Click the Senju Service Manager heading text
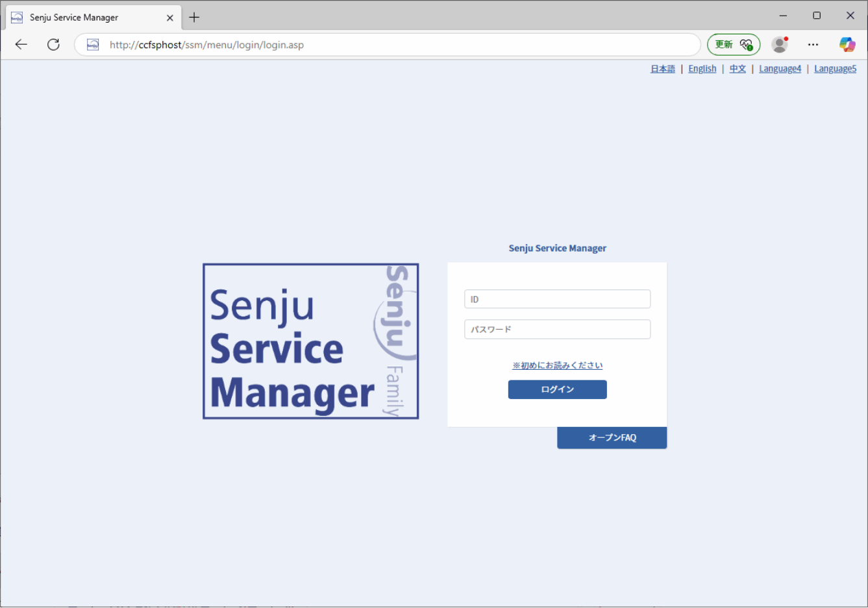The width and height of the screenshot is (868, 608). click(x=558, y=248)
